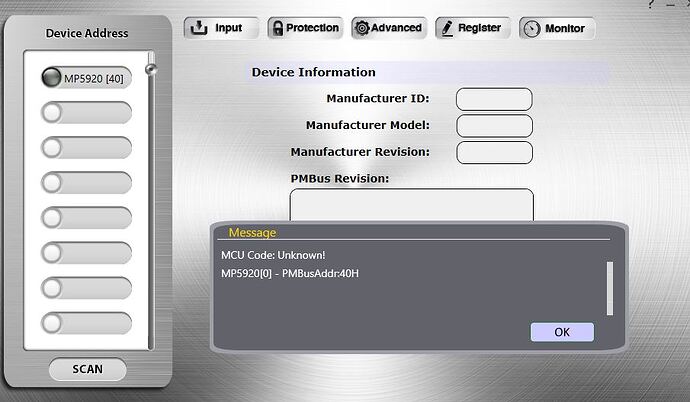Image resolution: width=690 pixels, height=402 pixels.
Task: Click the Manufacturer Model field
Action: click(494, 126)
